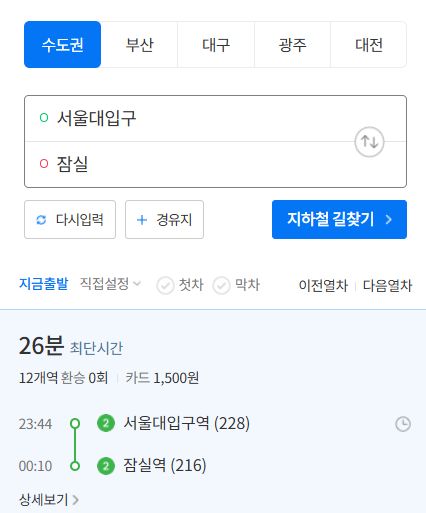The image size is (426, 513).
Task: Swap departure and arrival stations icon
Action: pyautogui.click(x=369, y=142)
